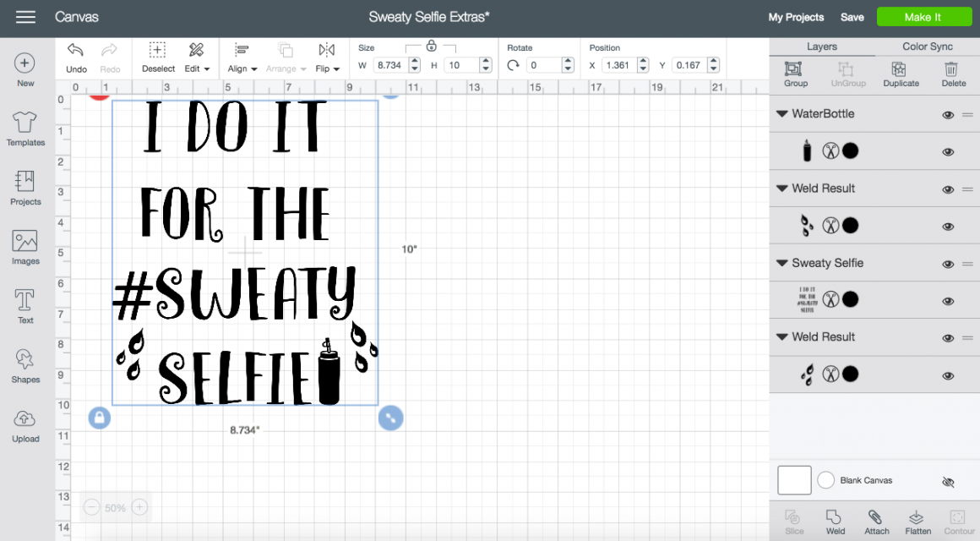The image size is (980, 541).
Task: Click the lock handle on selection box
Action: [100, 418]
